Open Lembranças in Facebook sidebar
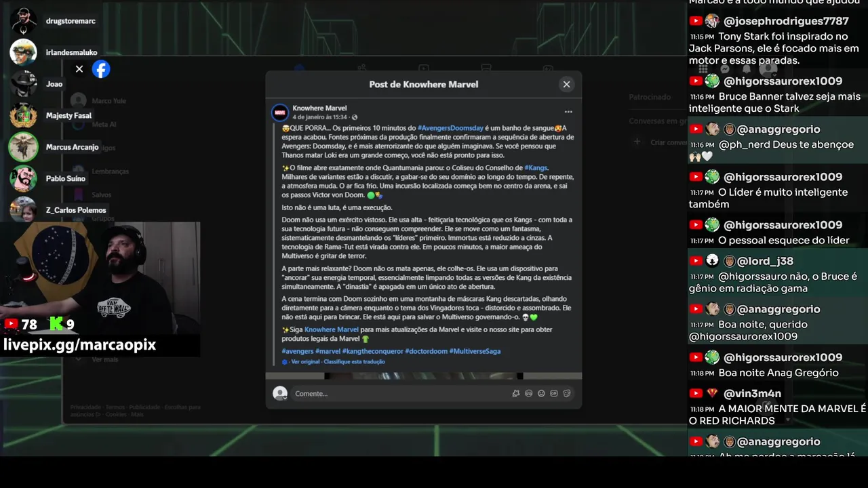868x488 pixels. (111, 171)
